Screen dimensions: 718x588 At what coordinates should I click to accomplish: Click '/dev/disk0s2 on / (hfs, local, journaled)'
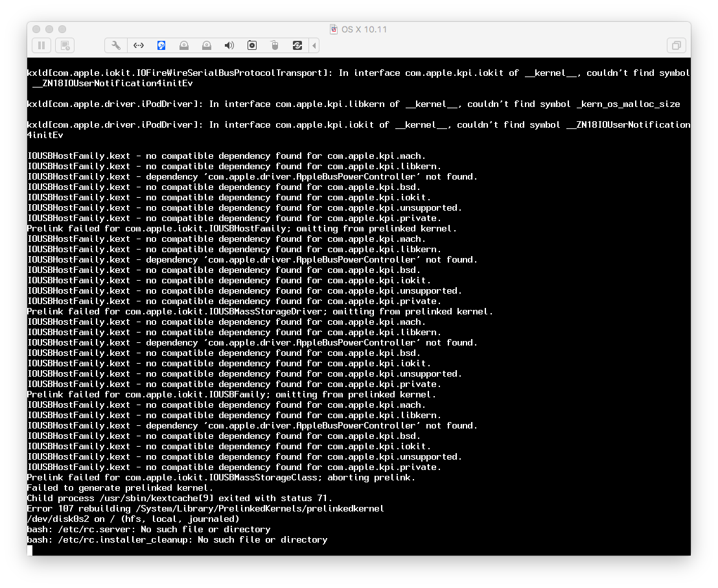[133, 519]
